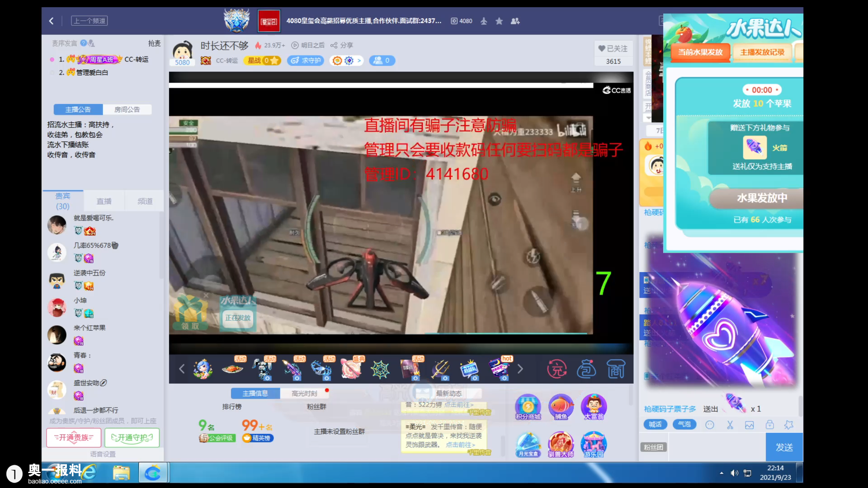Favorite the channel with the star icon

499,21
